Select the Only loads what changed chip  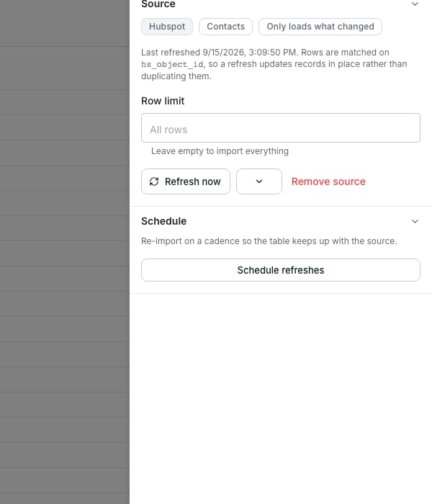pos(320,27)
